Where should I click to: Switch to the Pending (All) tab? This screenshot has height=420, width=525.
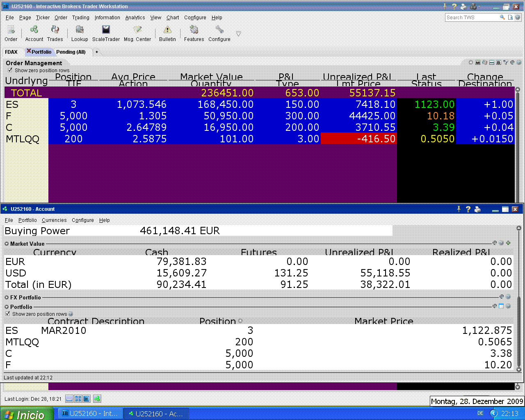click(x=71, y=52)
